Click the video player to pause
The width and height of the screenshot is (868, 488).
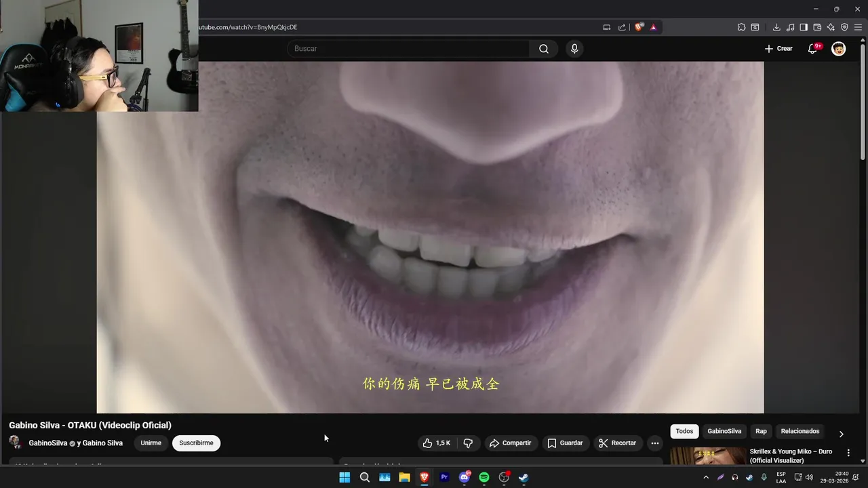tap(430, 237)
